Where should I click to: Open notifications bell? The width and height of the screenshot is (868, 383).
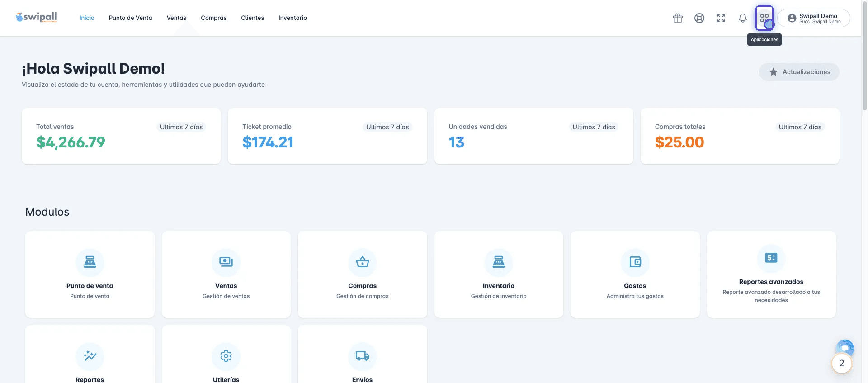(743, 18)
